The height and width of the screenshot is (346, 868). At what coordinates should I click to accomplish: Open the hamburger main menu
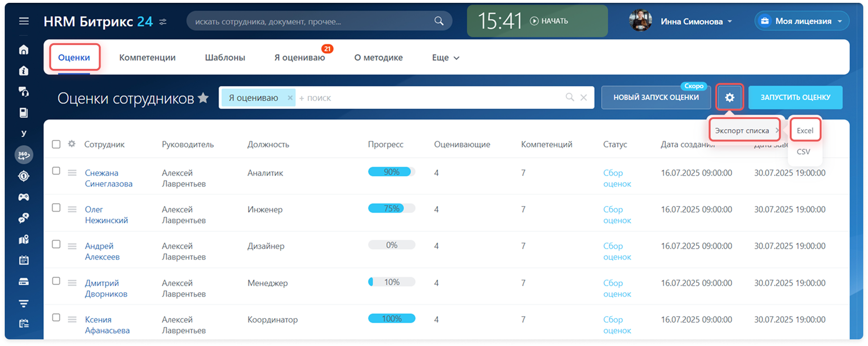(24, 21)
